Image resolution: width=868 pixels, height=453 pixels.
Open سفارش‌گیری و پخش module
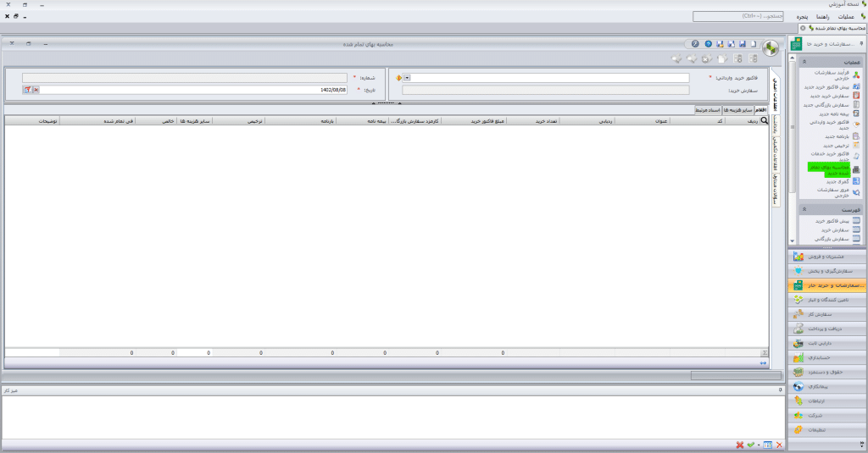(827, 271)
